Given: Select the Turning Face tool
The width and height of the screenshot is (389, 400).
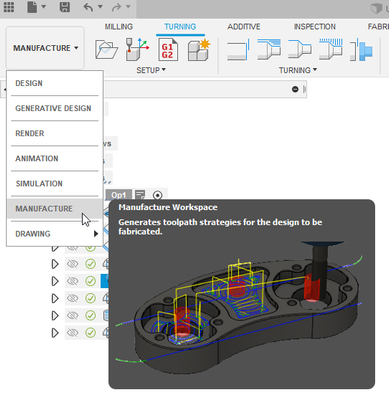Looking at the screenshot, I should pyautogui.click(x=238, y=50).
